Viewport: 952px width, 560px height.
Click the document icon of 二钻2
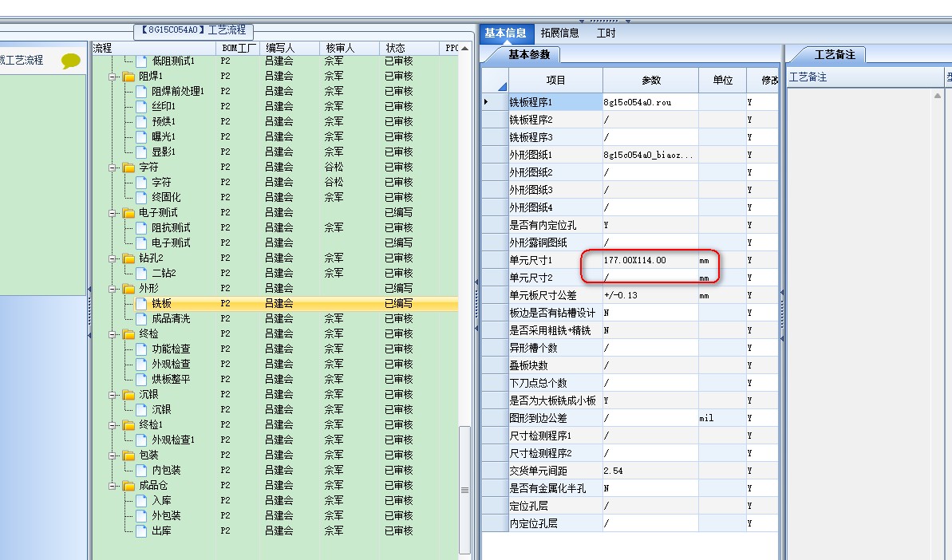pyautogui.click(x=141, y=273)
